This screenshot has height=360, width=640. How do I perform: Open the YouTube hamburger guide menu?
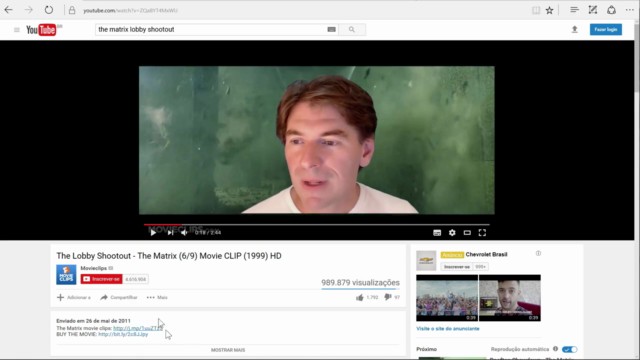click(x=17, y=30)
